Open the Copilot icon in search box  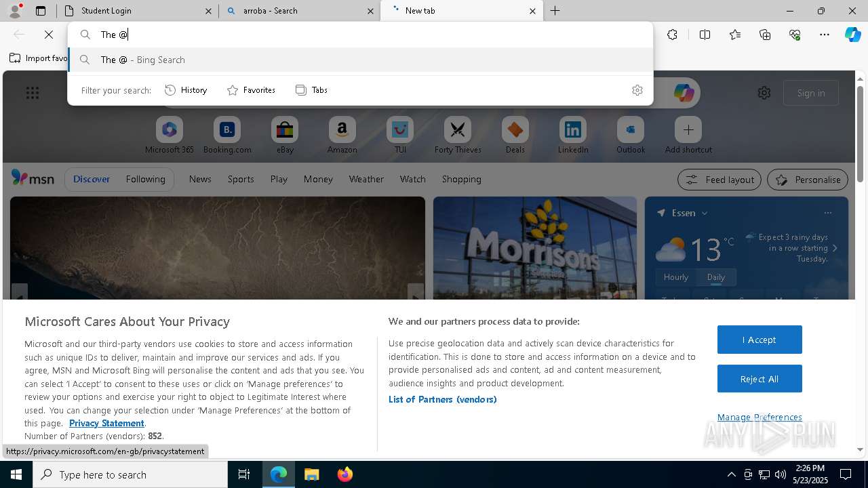click(684, 93)
